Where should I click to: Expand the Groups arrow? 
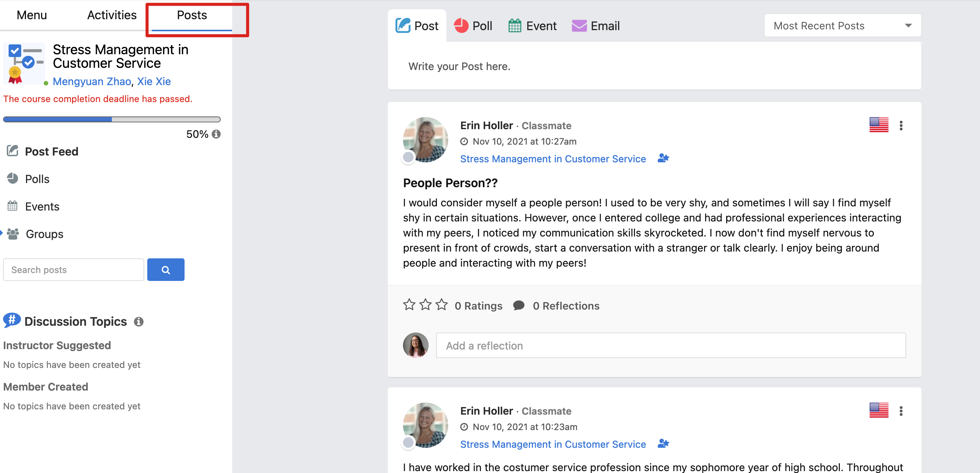[1, 232]
